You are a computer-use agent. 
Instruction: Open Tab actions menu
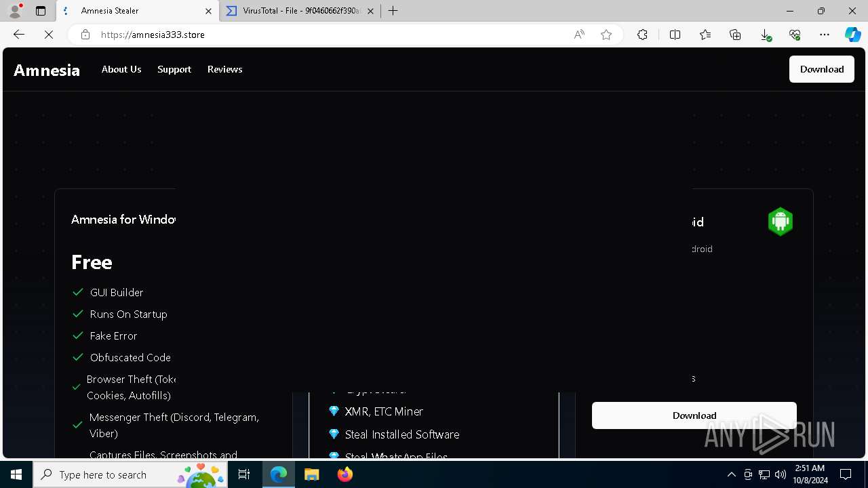pos(41,11)
